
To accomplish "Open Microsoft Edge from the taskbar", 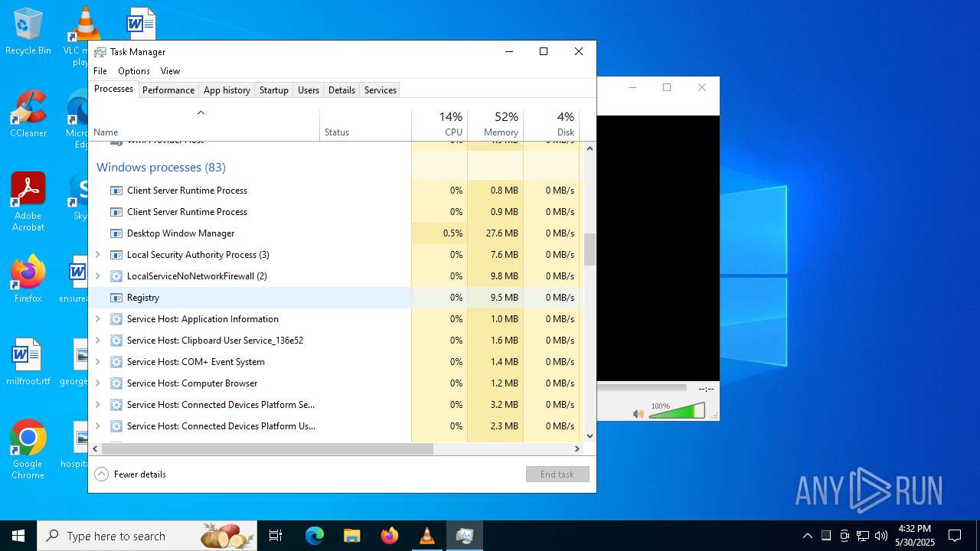I will click(315, 536).
